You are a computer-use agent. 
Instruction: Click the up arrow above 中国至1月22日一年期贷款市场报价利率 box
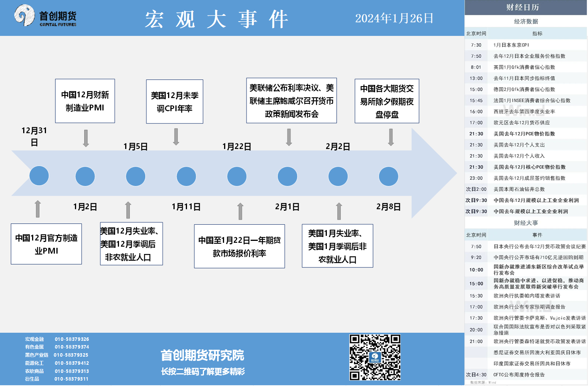pos(240,211)
